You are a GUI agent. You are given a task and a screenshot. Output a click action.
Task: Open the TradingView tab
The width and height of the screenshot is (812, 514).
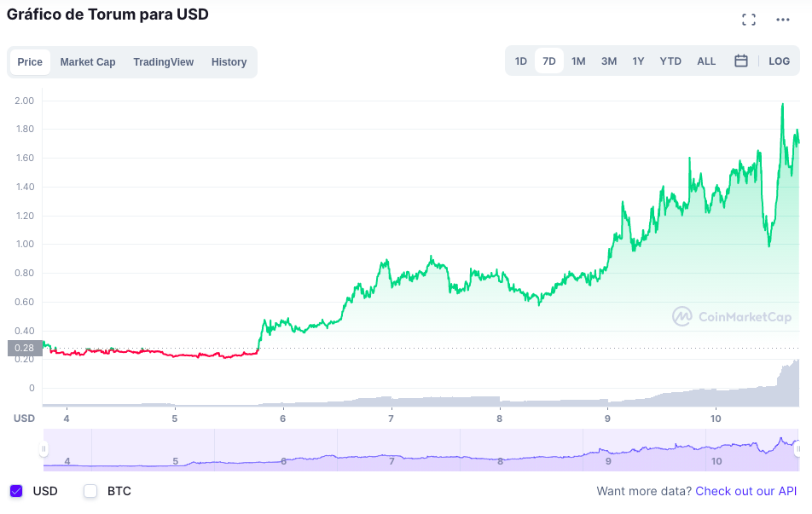tap(163, 62)
